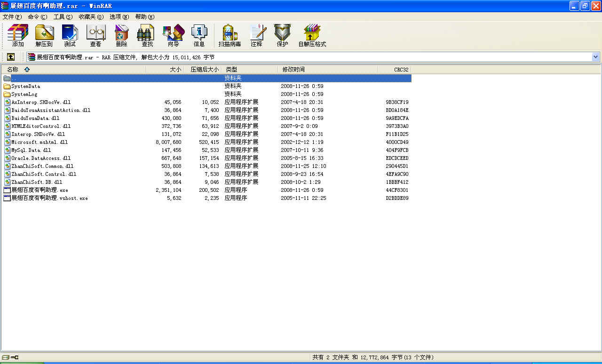Select file ZhanChiSoft.DB.dll
This screenshot has height=364, width=602.
coord(37,182)
